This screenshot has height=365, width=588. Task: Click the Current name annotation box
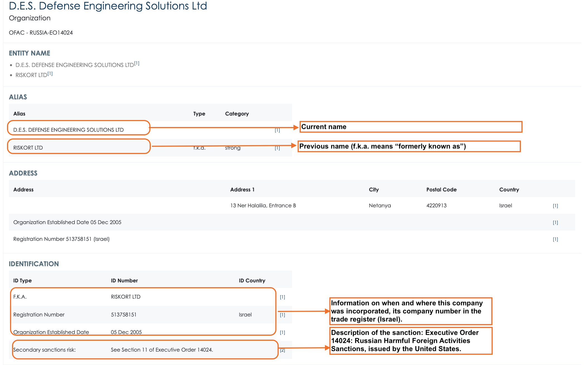pos(411,127)
